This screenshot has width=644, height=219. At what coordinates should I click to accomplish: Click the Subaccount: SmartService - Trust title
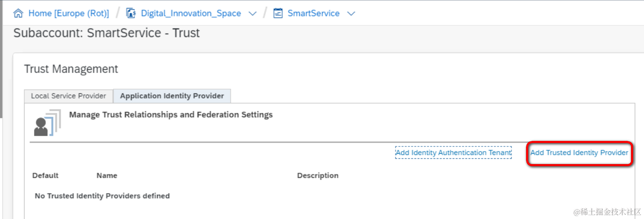pyautogui.click(x=107, y=33)
